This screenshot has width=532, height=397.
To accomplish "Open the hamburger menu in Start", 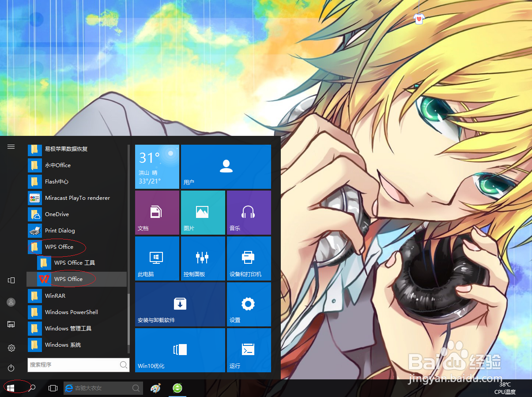I will tap(11, 146).
